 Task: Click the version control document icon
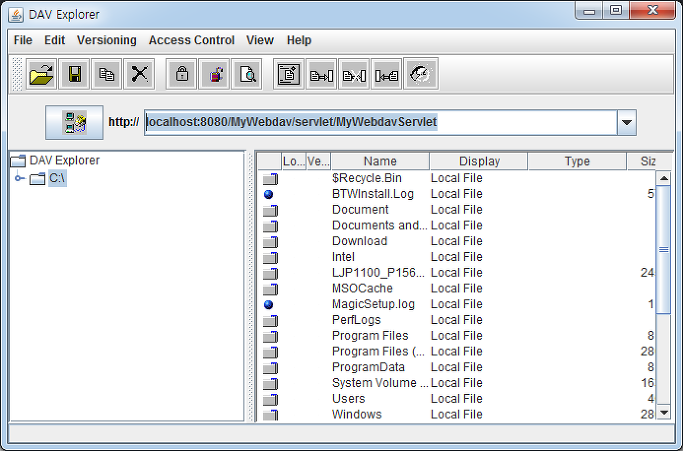point(289,75)
